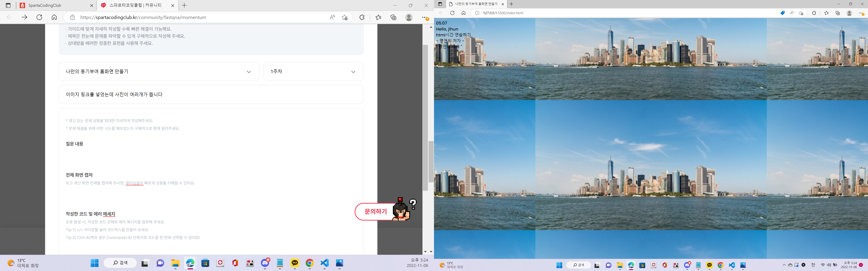Close the 스파르타코딩클럽 | 커뮤니티 tab

point(173,5)
